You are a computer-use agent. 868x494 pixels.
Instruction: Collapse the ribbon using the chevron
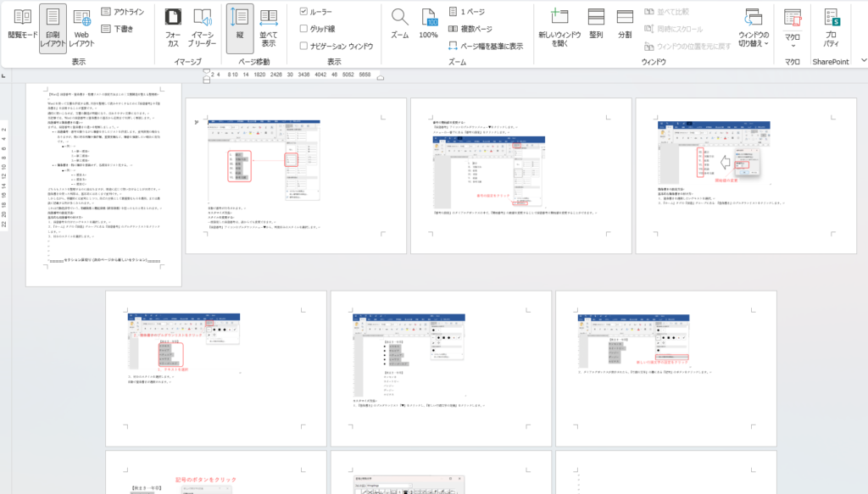[862, 61]
